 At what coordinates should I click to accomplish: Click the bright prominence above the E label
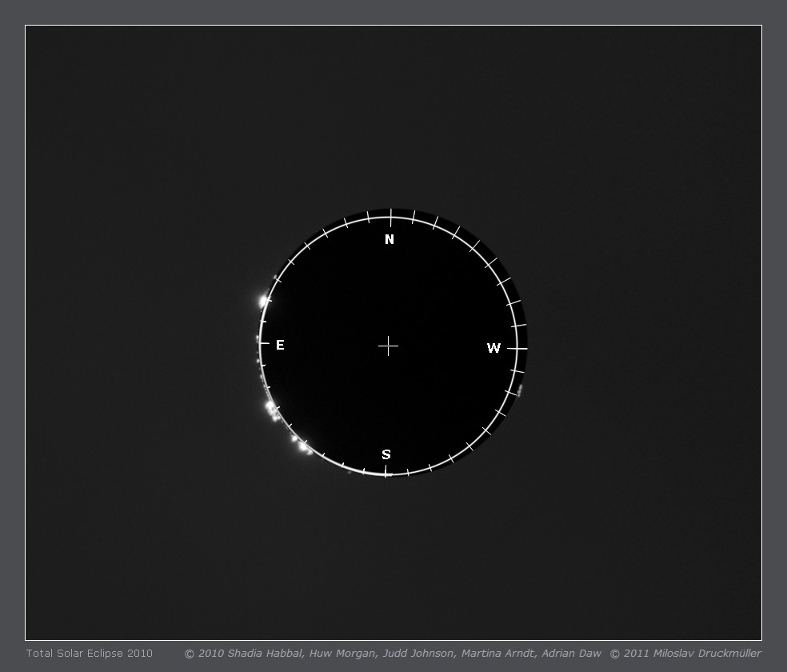(262, 301)
